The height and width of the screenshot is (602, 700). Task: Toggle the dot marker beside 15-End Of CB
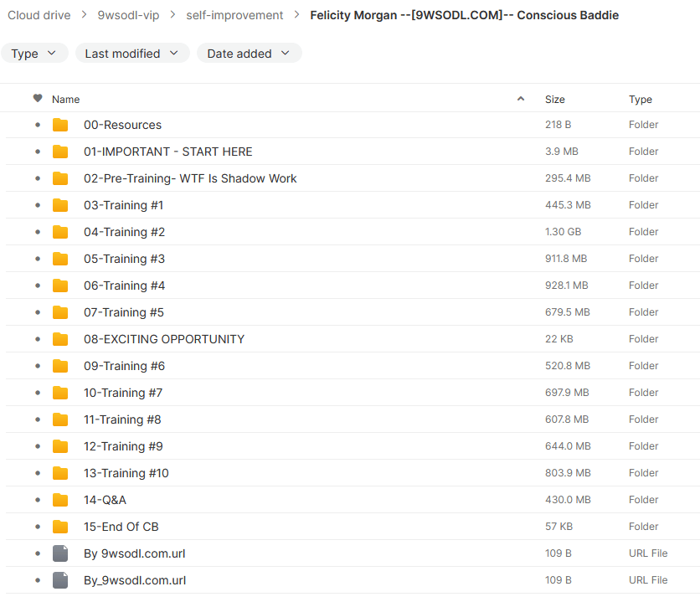pyautogui.click(x=38, y=527)
